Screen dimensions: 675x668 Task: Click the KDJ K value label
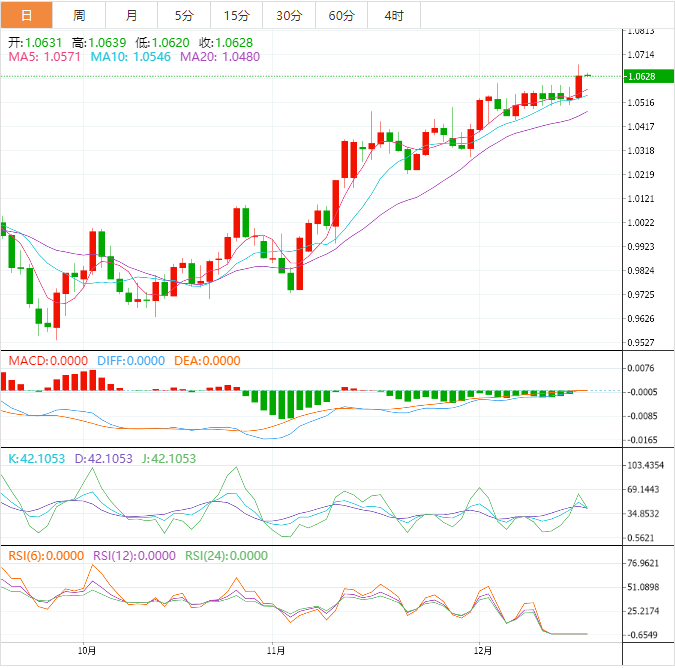tap(36, 459)
